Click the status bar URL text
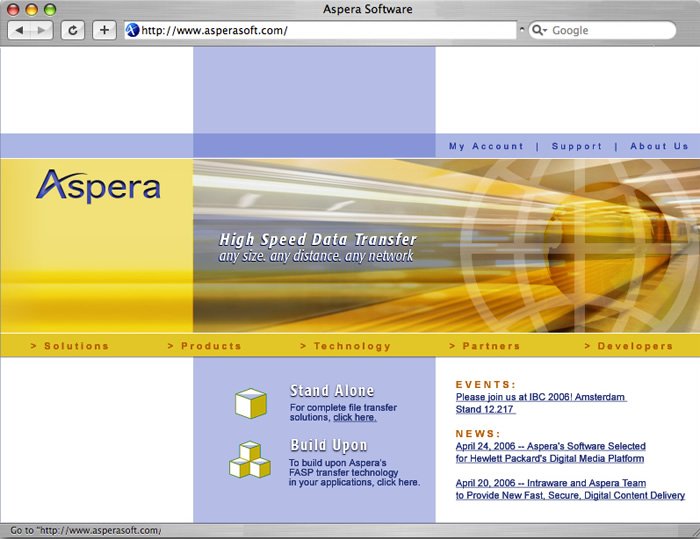 (85, 531)
